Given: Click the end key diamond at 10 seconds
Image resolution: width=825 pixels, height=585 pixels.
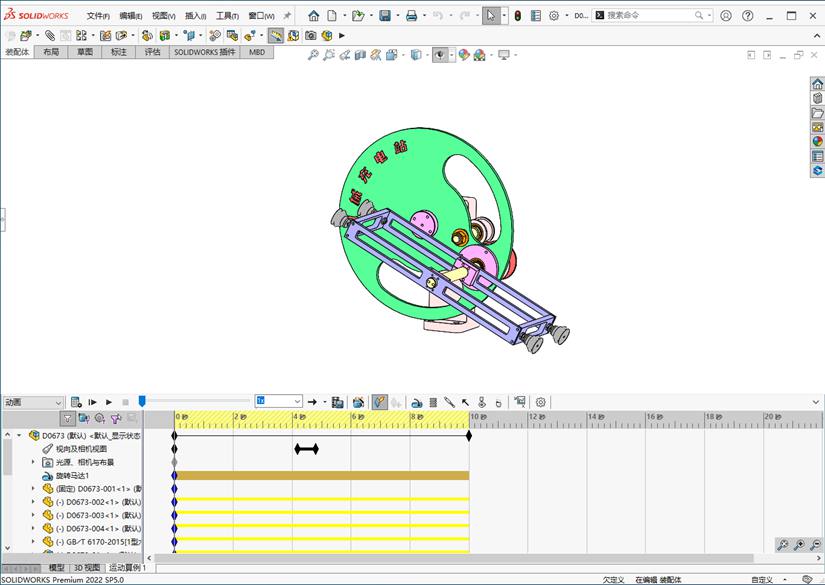Looking at the screenshot, I should pyautogui.click(x=469, y=436).
